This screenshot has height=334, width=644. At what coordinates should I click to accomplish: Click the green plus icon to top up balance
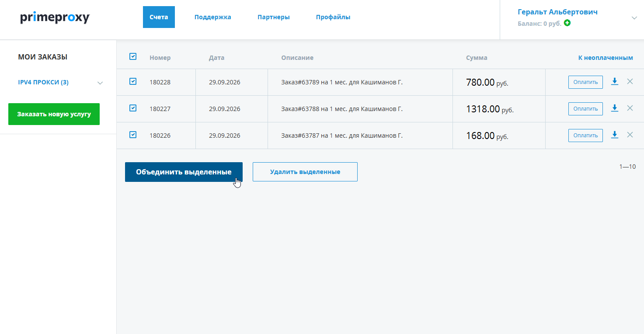click(567, 23)
